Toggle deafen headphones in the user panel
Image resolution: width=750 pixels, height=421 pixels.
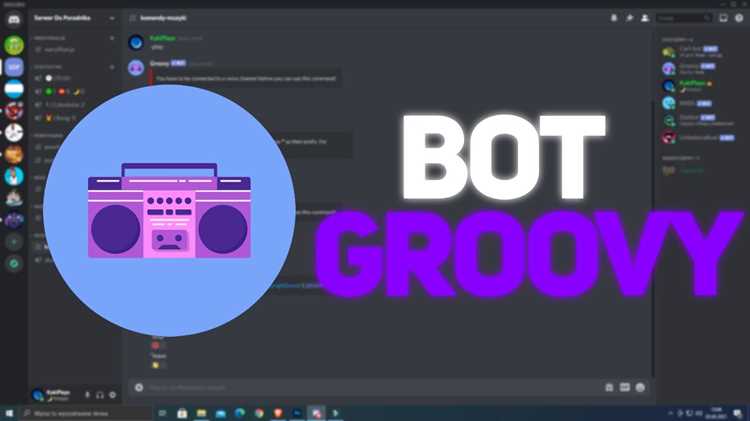point(99,395)
